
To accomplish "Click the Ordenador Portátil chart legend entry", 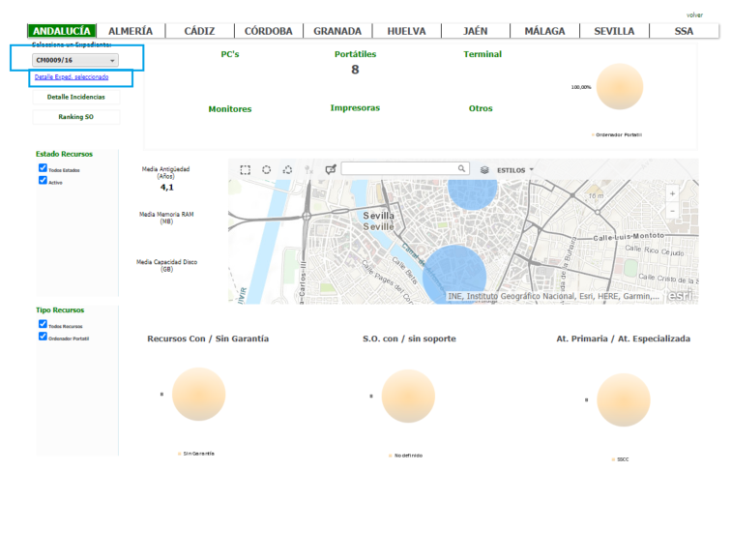I will (617, 134).
